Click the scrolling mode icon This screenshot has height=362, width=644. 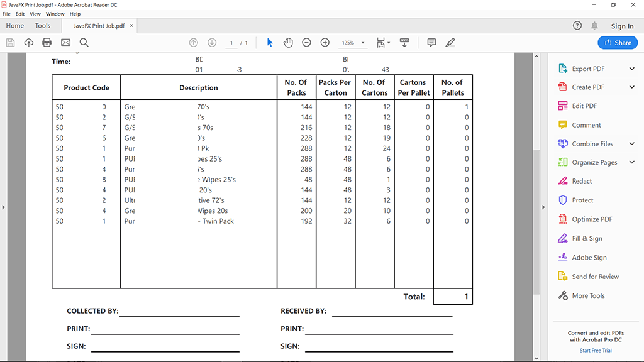click(404, 42)
